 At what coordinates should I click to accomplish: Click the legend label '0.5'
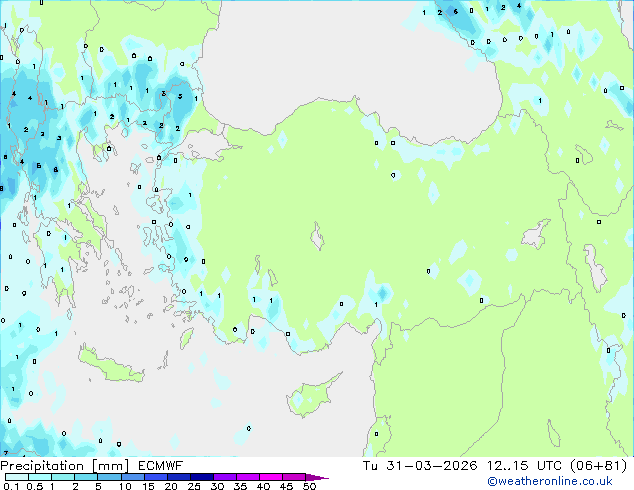[35, 486]
